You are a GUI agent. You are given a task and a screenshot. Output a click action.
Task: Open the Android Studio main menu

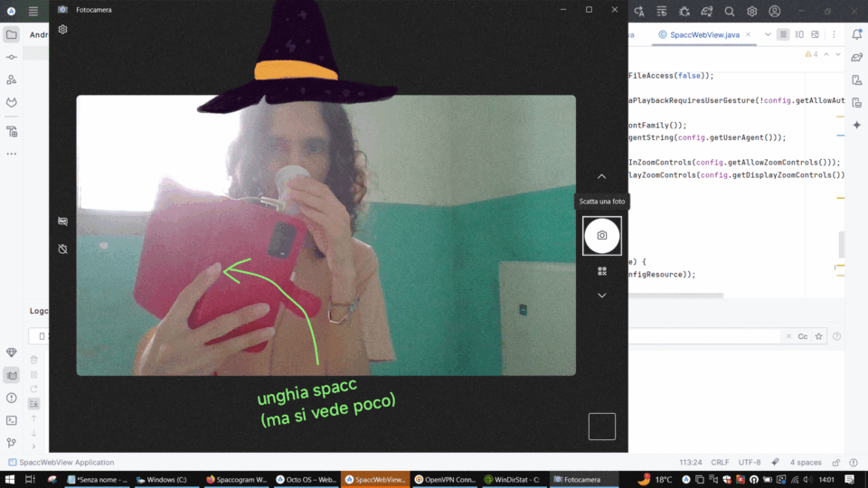(x=33, y=11)
